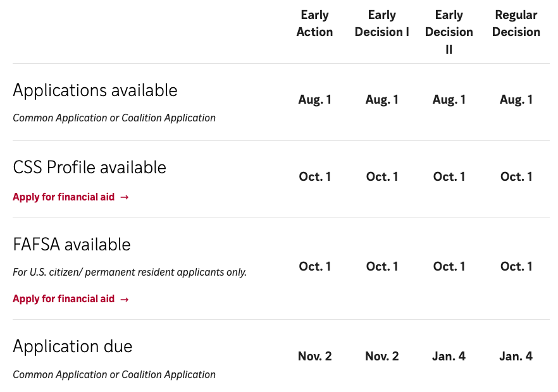Click the U.S. citizen/permanent resident note
Screen dimensions: 558x392
tap(130, 273)
